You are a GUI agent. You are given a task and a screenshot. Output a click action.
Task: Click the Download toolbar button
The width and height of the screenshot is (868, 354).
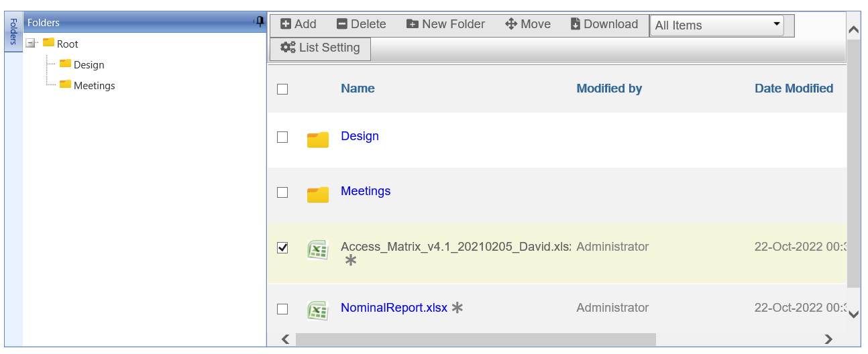604,24
